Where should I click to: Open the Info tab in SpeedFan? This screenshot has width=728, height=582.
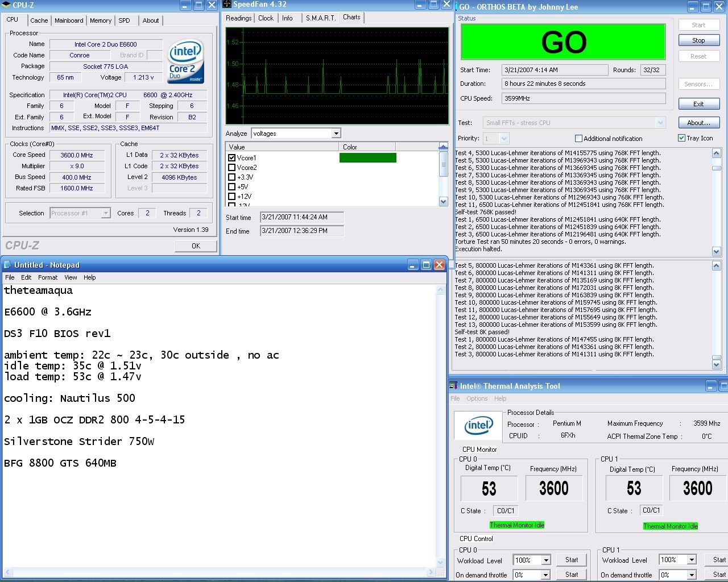[287, 18]
